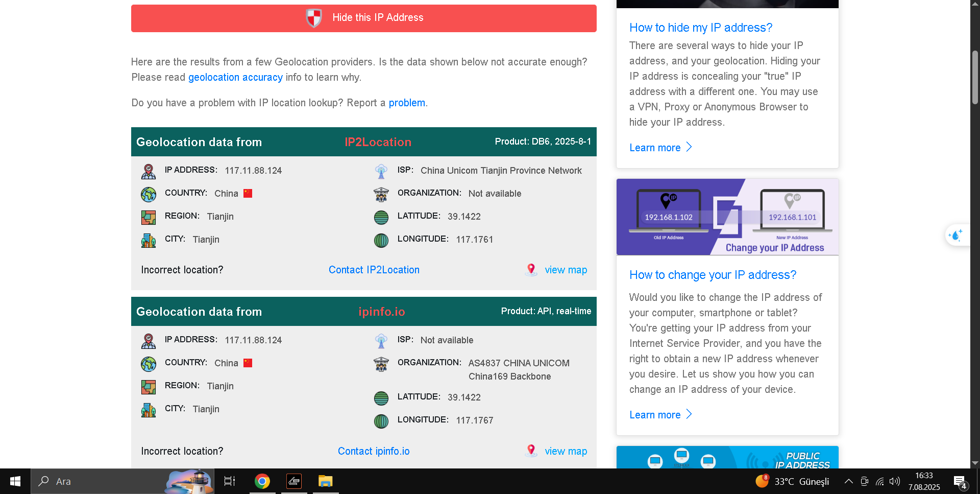The width and height of the screenshot is (980, 494).
Task: Click the globe country icon in ipinfo.io section
Action: tap(149, 364)
